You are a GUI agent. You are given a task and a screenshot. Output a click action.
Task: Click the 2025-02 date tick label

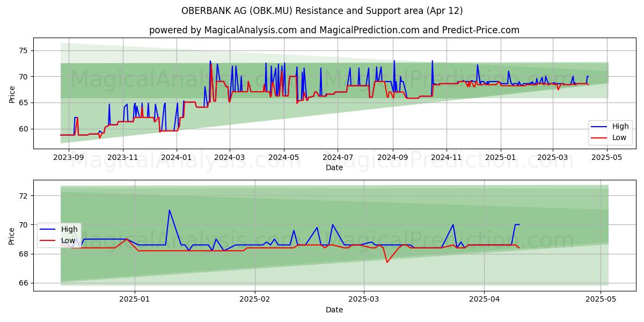click(x=255, y=299)
